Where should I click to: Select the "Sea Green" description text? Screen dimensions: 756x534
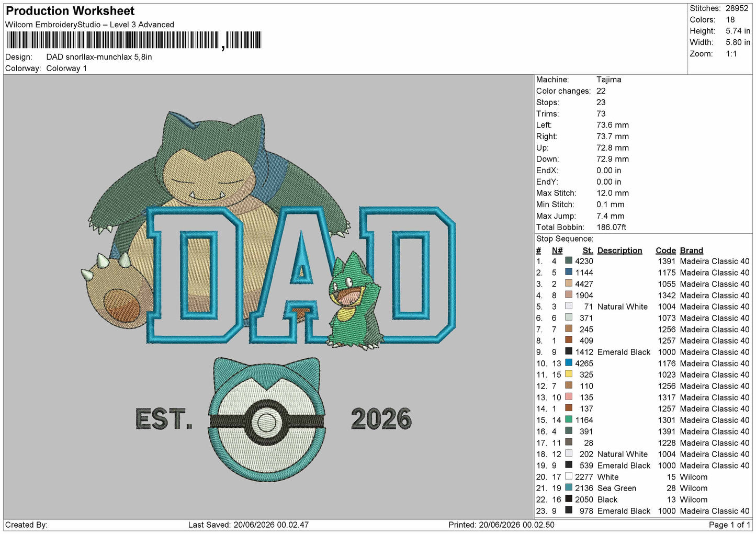(x=617, y=488)
